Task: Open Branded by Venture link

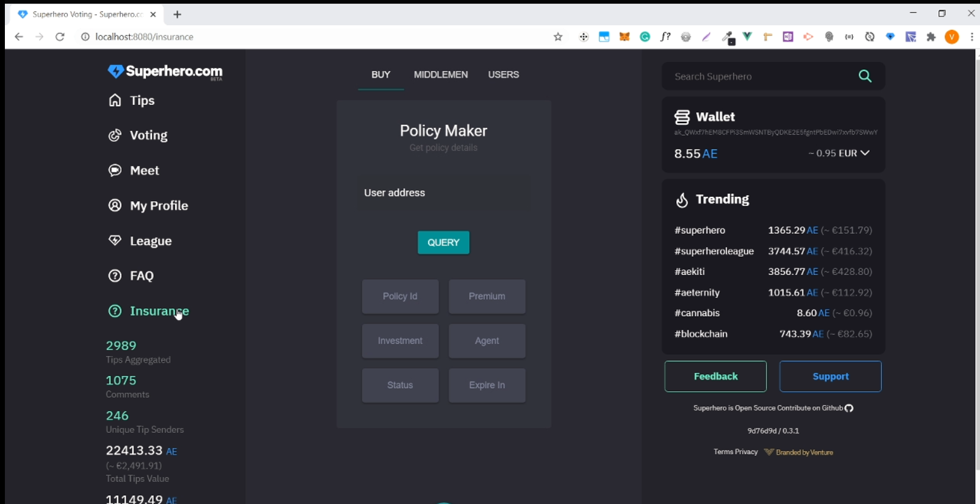Action: click(799, 452)
